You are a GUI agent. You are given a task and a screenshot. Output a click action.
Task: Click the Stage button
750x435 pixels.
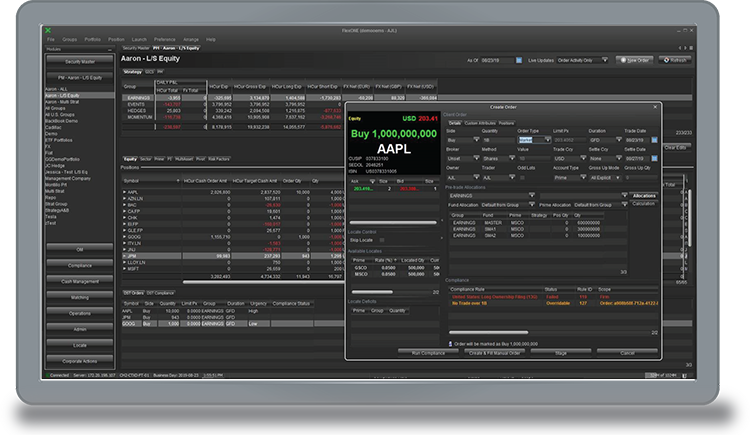(x=561, y=353)
